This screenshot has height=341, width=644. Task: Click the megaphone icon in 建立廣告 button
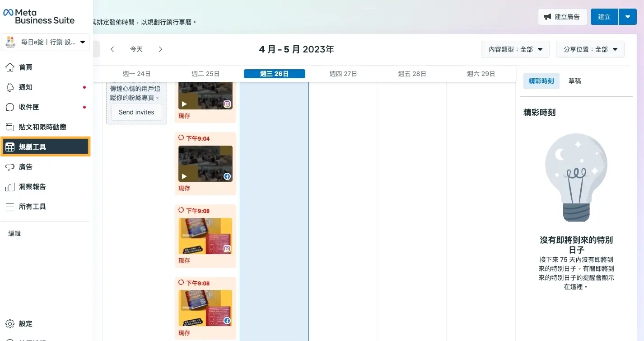[547, 17]
